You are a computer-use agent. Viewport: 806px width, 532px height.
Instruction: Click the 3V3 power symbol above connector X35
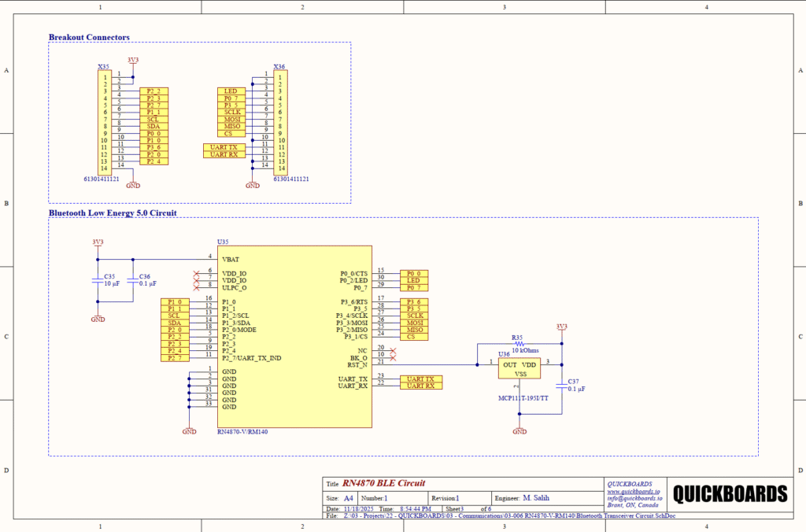click(x=133, y=61)
